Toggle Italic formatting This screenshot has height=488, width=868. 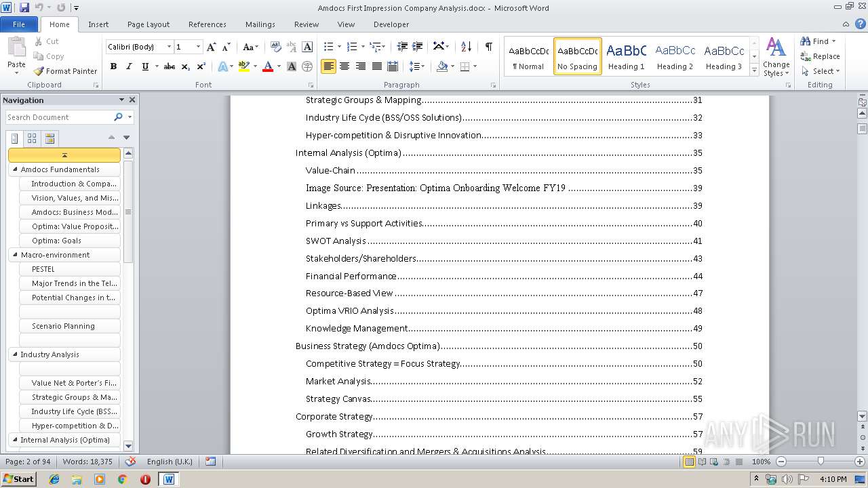pos(129,66)
